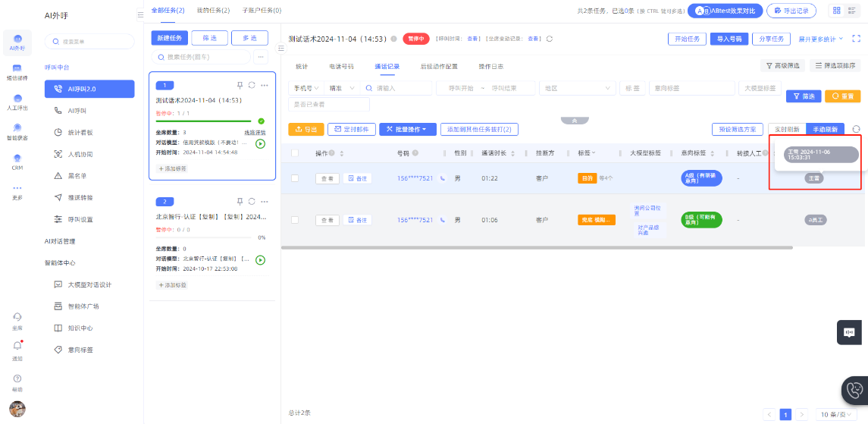Select the first call record row checkbox
868x424 pixels.
[295, 178]
